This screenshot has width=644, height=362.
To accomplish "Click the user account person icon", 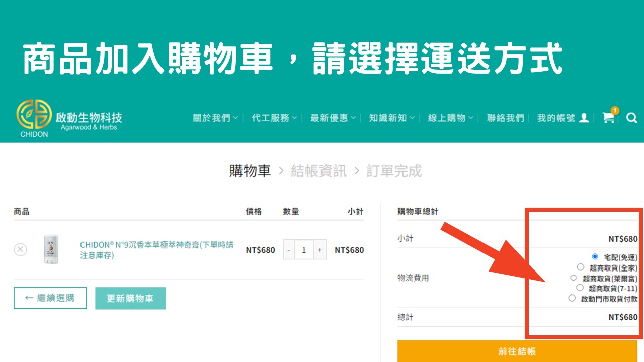I will point(584,118).
